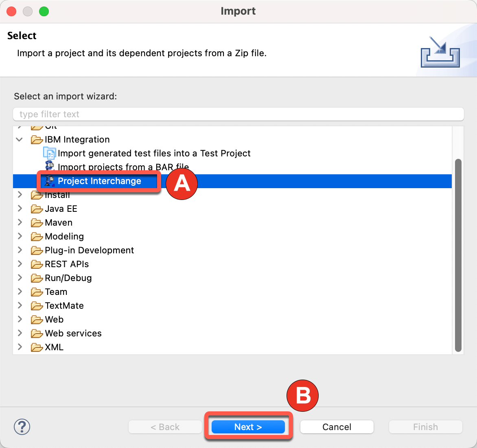Click the Java EE folder icon
Screen dimensions: 477x448
(x=37, y=209)
